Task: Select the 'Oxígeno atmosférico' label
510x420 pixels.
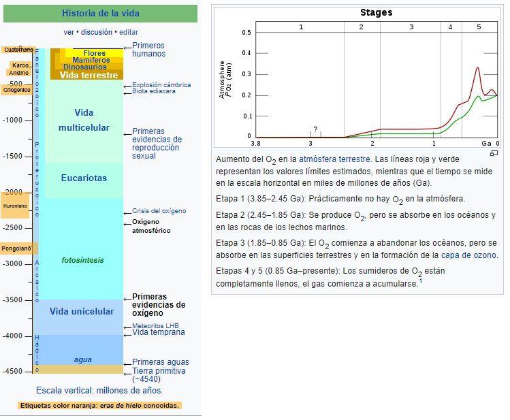Action: coord(151,226)
